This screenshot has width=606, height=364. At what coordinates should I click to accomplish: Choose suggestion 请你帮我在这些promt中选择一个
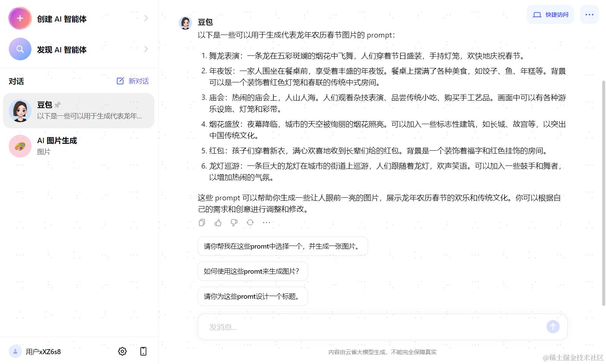pos(283,246)
